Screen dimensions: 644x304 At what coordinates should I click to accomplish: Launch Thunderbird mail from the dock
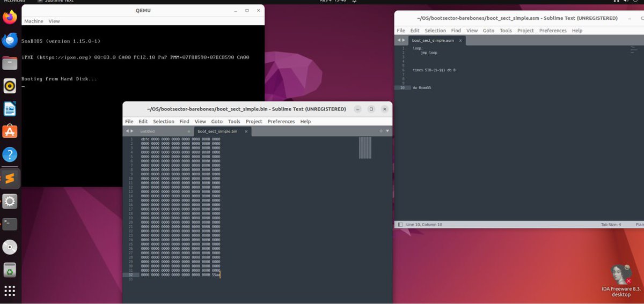[10, 40]
